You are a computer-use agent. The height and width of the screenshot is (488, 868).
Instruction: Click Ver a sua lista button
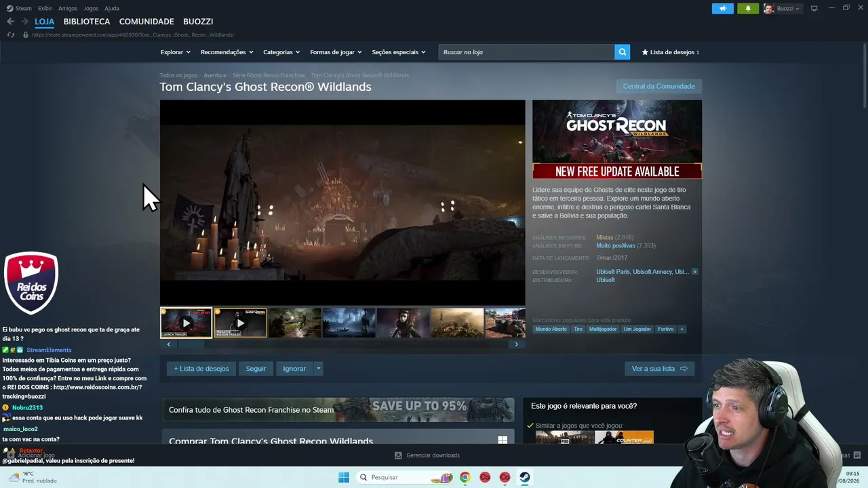pos(659,369)
